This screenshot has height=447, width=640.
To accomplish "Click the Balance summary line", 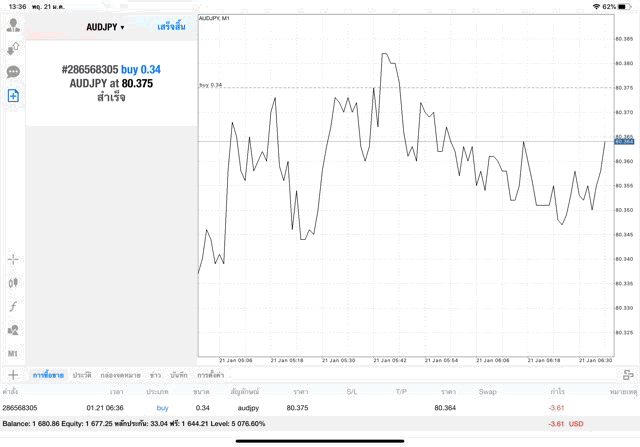I will coord(133,424).
